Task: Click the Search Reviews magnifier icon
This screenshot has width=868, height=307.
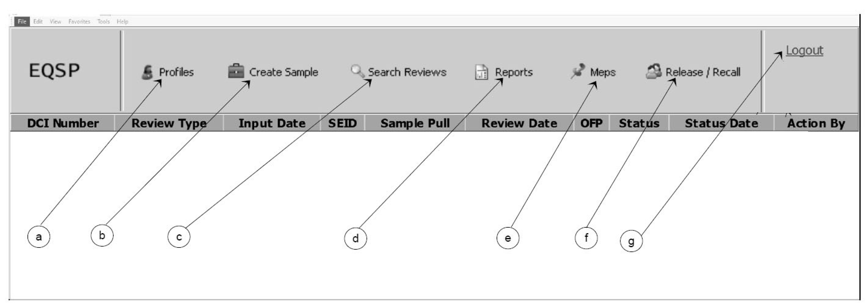Action: point(357,71)
